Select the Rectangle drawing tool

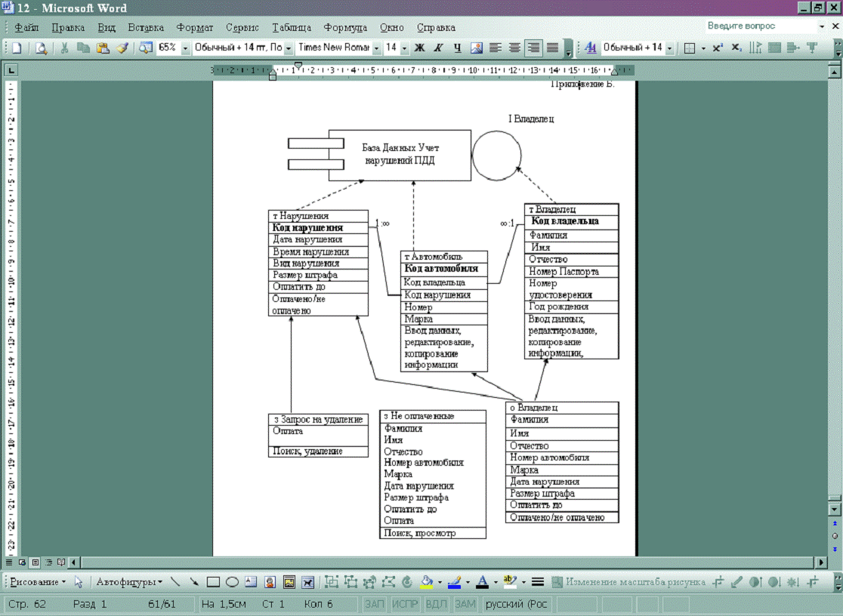213,582
